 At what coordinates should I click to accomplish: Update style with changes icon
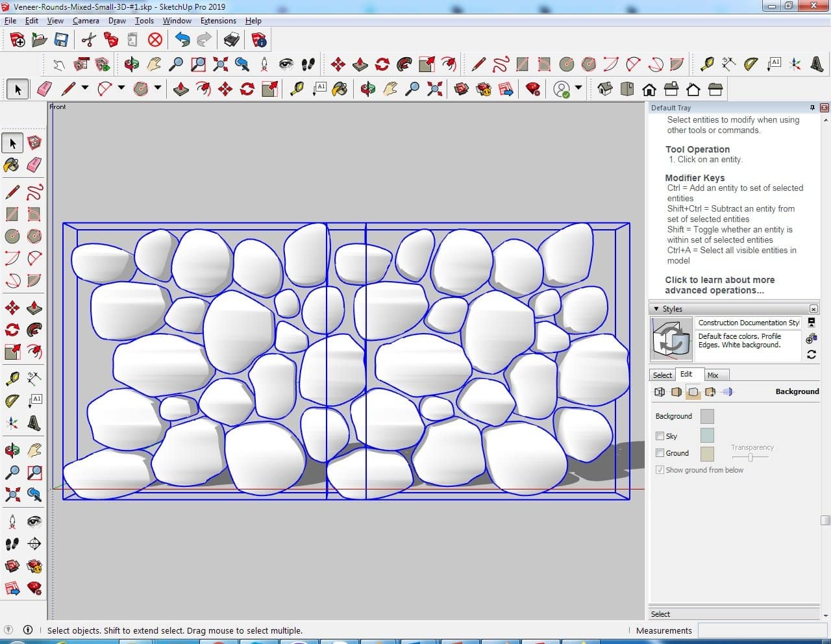pos(811,354)
